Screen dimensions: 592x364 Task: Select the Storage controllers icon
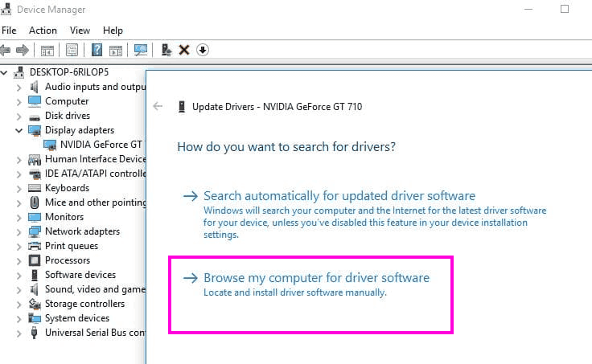[x=35, y=304]
